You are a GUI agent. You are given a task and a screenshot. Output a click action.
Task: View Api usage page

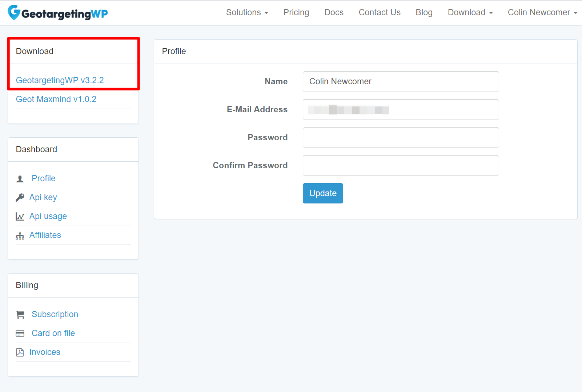coord(48,216)
